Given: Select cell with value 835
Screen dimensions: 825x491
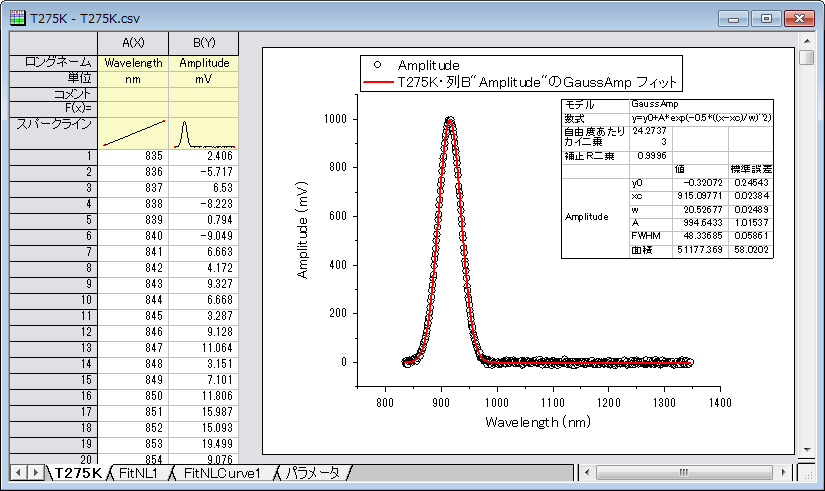Looking at the screenshot, I should click(133, 156).
